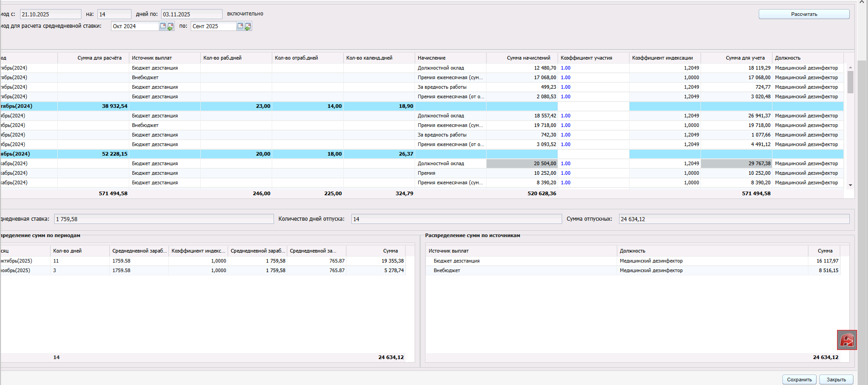868x385 pixels.
Task: Click the green-arrow calendar icon next to Сент 2025
Action: (248, 26)
